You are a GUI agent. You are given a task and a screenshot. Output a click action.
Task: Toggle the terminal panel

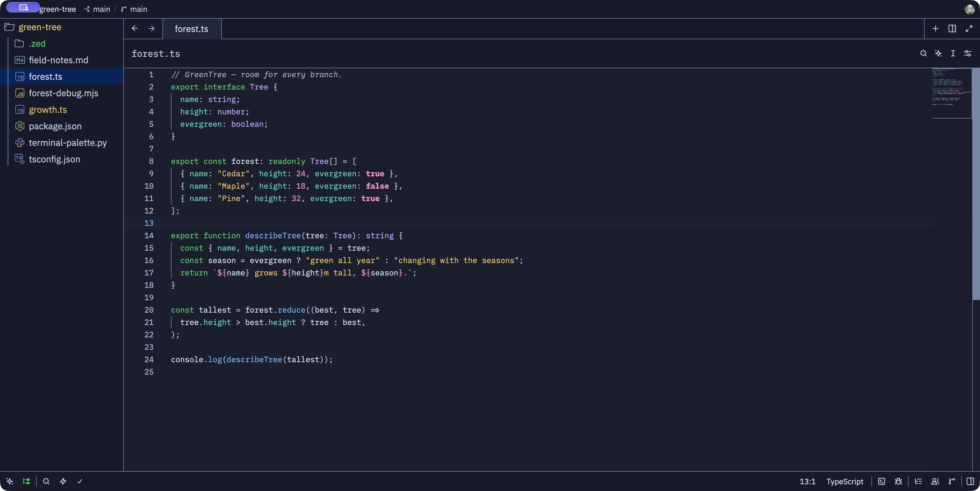click(881, 481)
